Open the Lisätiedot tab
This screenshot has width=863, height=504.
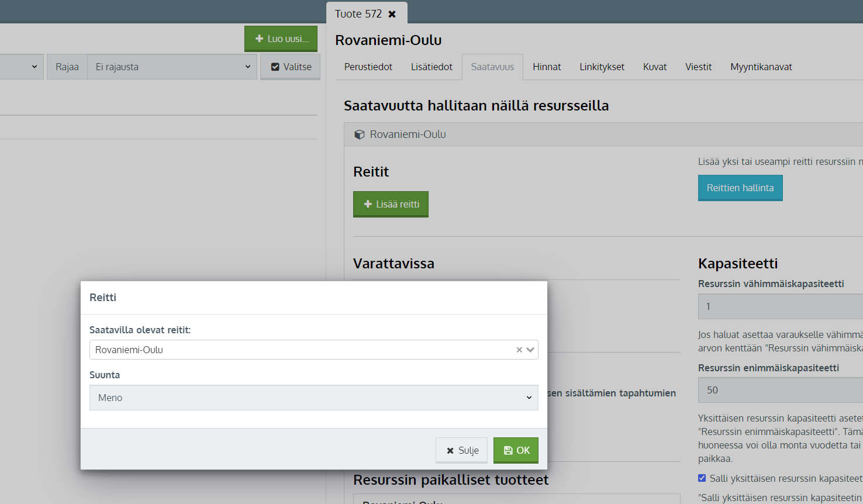click(x=431, y=67)
